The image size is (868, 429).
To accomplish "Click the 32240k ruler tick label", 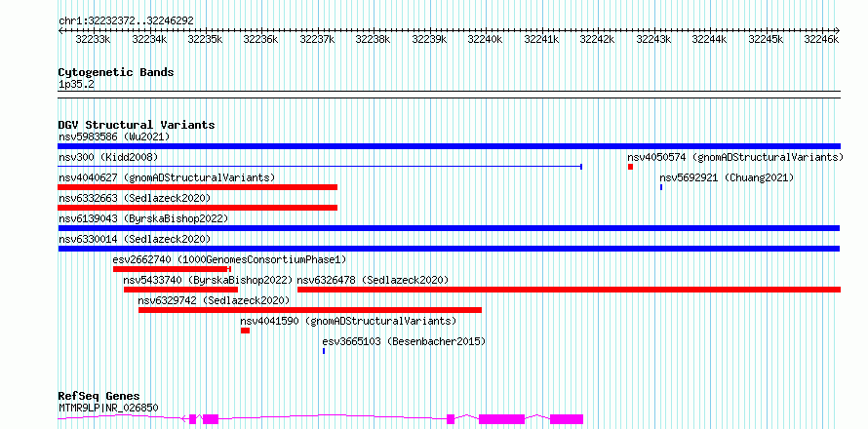I will coord(485,39).
